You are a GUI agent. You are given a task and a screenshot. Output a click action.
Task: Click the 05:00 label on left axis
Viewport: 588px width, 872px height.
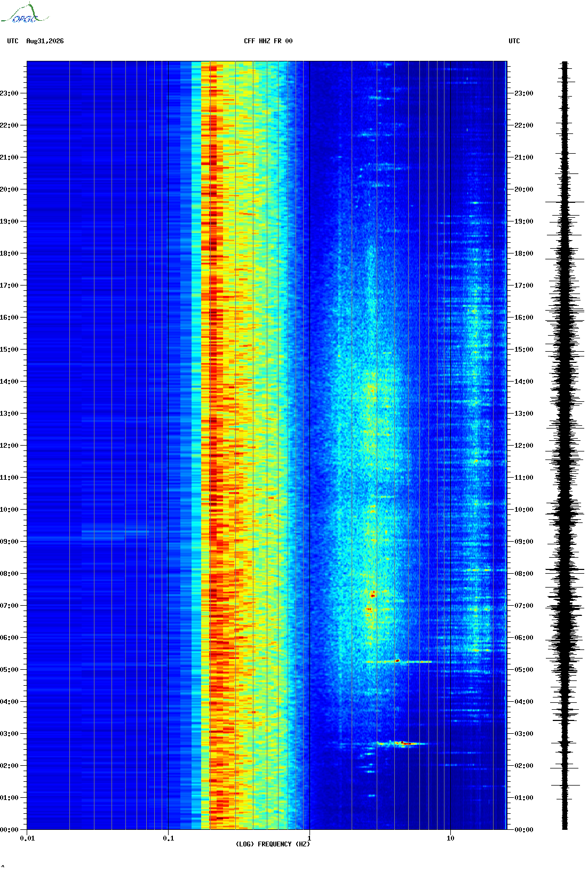click(x=9, y=670)
